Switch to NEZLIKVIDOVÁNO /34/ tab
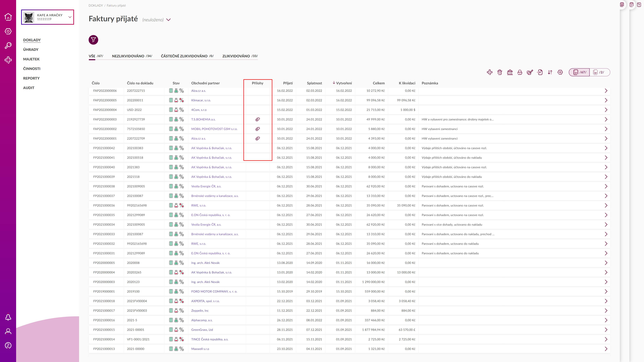644x362 pixels. (132, 56)
